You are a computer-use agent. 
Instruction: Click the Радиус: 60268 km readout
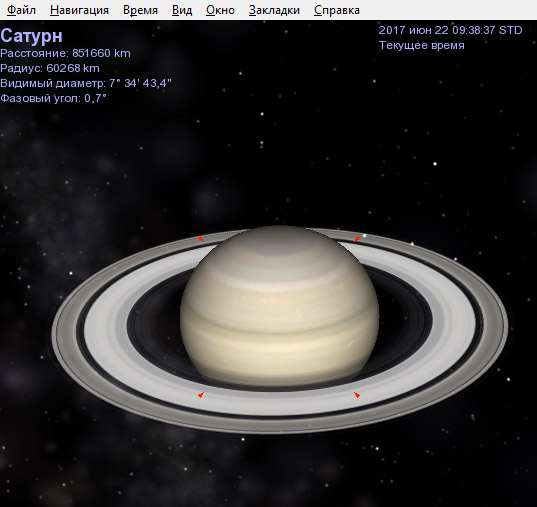click(50, 68)
